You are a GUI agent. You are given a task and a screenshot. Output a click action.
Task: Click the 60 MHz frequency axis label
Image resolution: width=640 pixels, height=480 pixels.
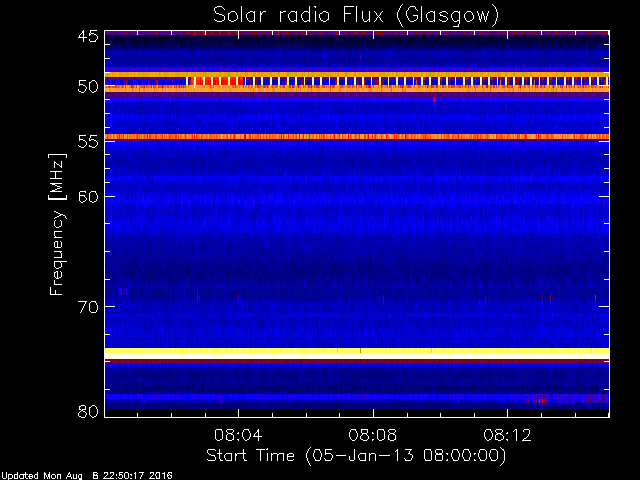pyautogui.click(x=88, y=197)
